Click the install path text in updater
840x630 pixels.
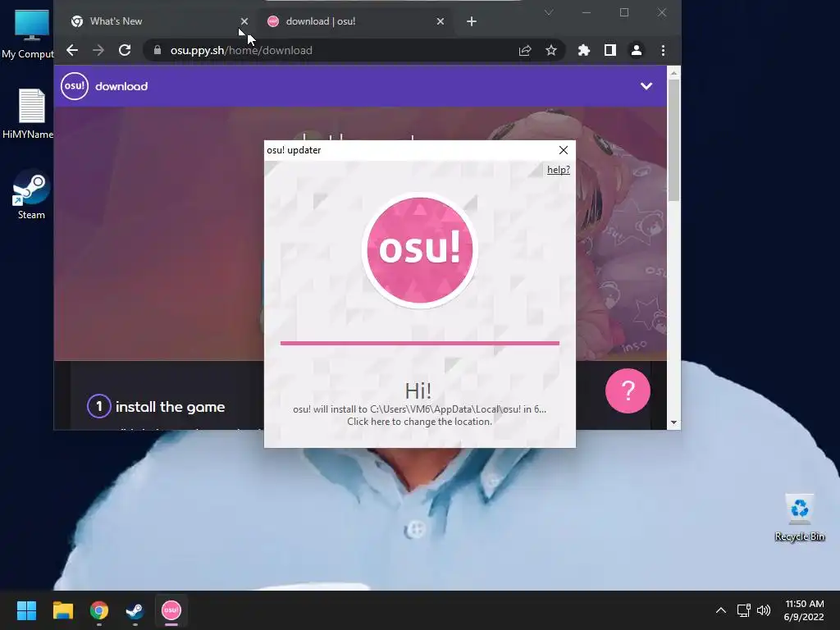[419, 409]
